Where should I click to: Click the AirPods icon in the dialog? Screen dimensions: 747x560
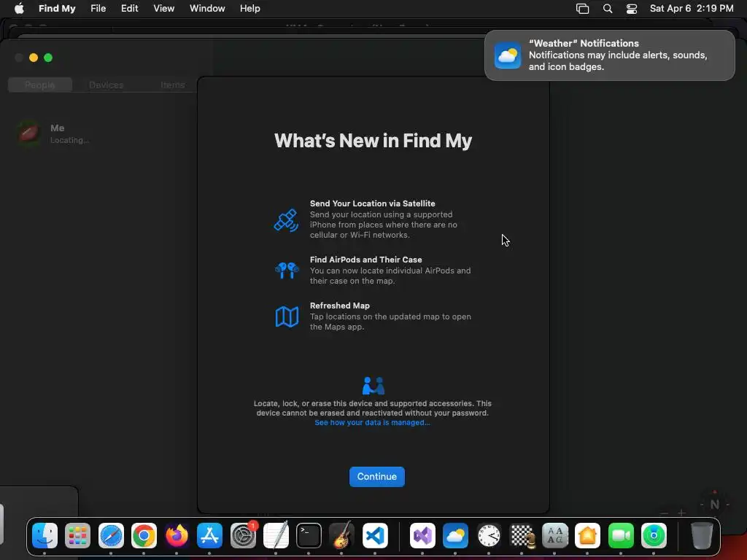click(287, 270)
